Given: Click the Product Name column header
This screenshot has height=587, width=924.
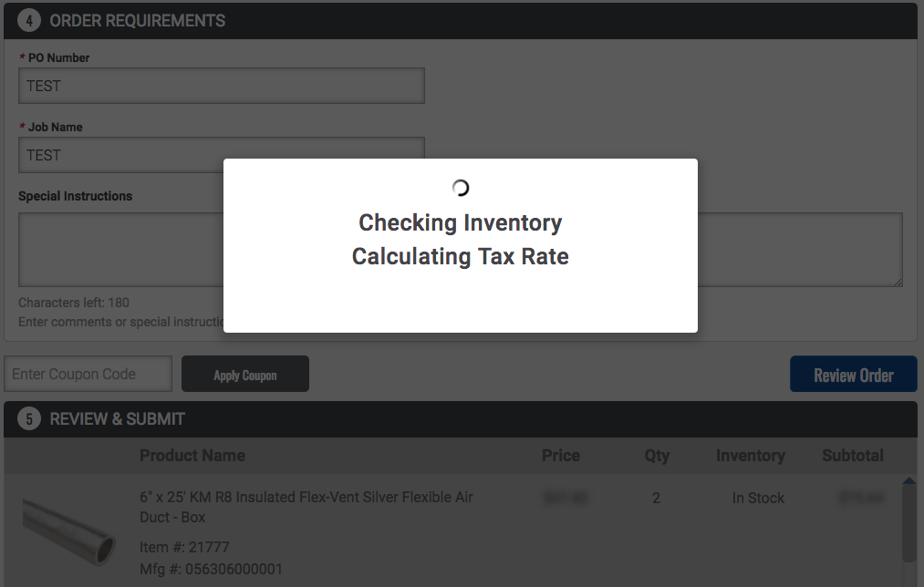Looking at the screenshot, I should coord(192,456).
